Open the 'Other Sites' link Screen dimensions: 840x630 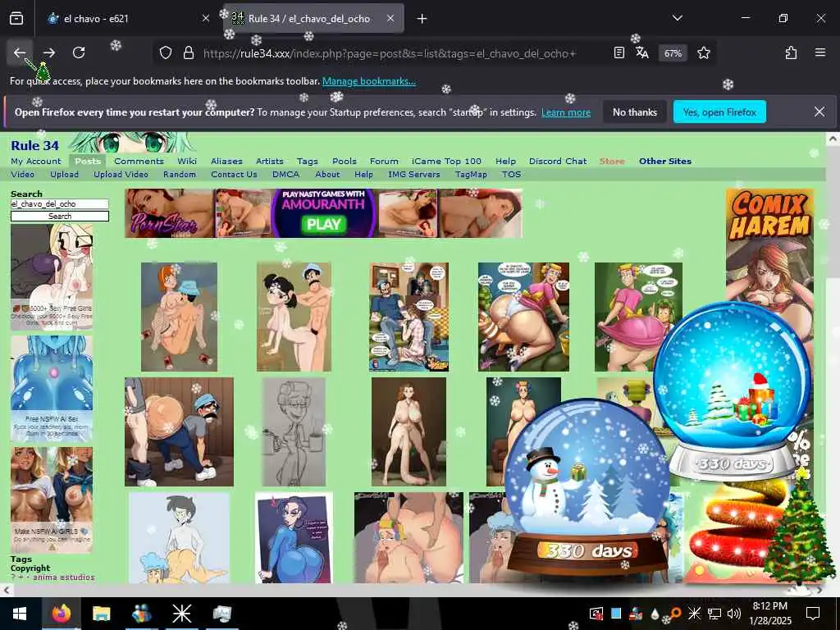tap(664, 162)
